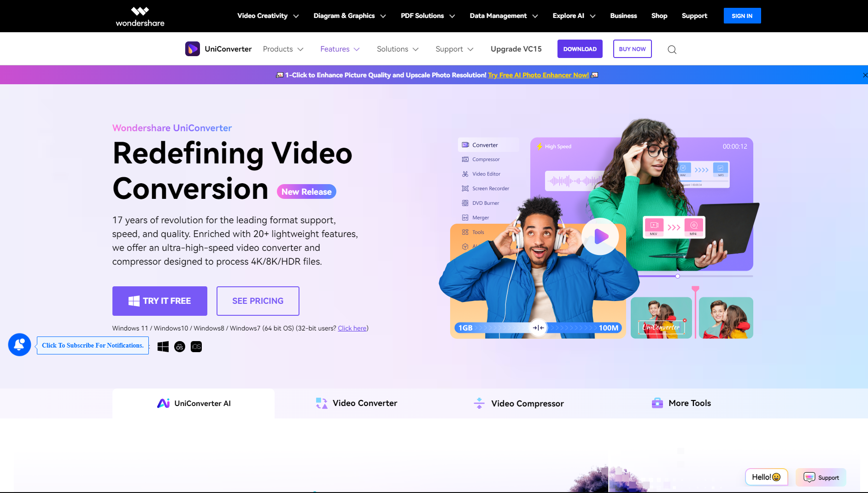Close the promotional banner
868x493 pixels.
coord(864,75)
